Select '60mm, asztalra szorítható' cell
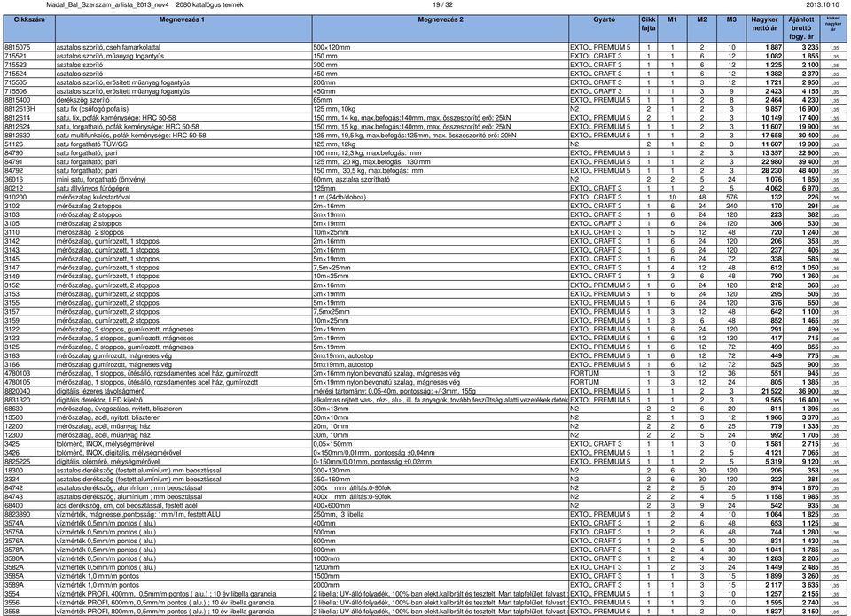Screen dimensions: 851x616 [x=352, y=180]
